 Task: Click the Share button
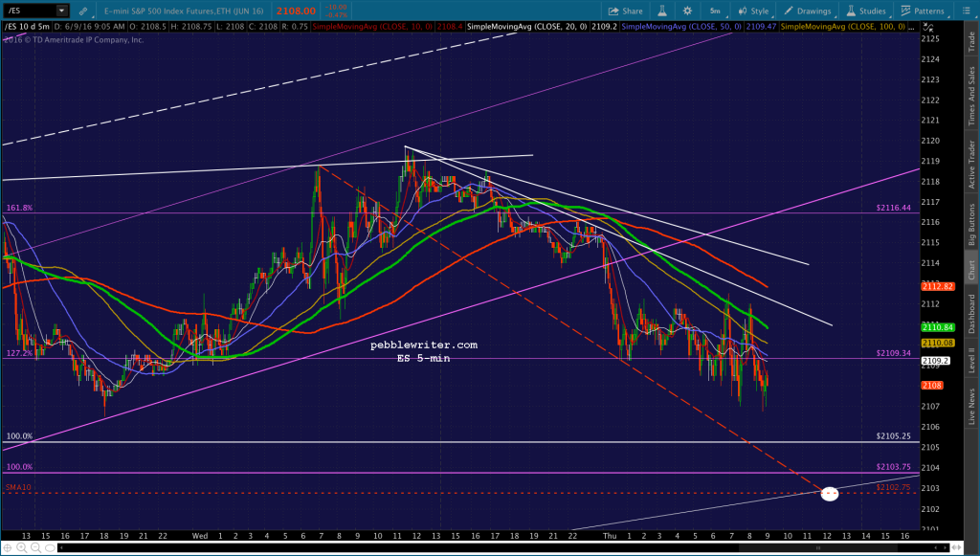pyautogui.click(x=626, y=11)
